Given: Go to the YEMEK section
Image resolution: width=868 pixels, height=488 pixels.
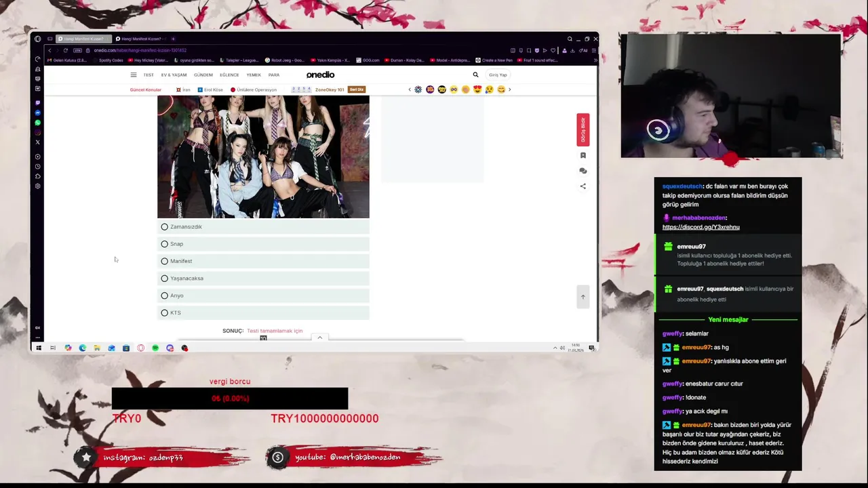Looking at the screenshot, I should tap(254, 75).
